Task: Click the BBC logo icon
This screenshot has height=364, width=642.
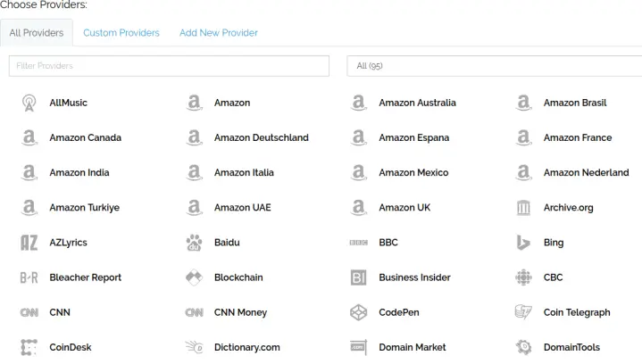Action: click(359, 243)
